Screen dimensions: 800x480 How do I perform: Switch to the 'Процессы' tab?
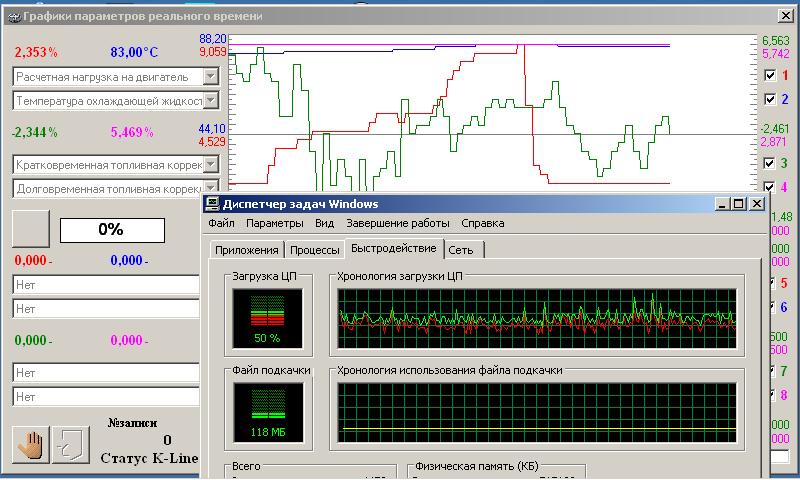[314, 249]
